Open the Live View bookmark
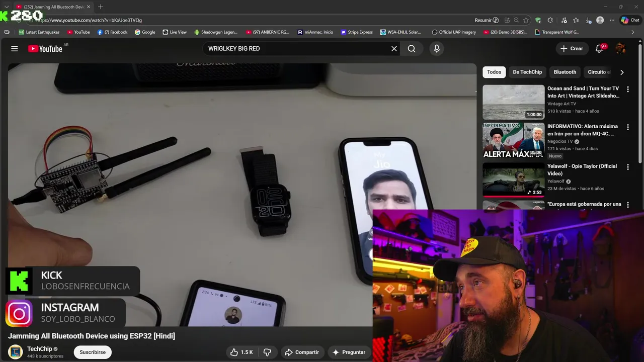The height and width of the screenshot is (362, 644). 175,32
